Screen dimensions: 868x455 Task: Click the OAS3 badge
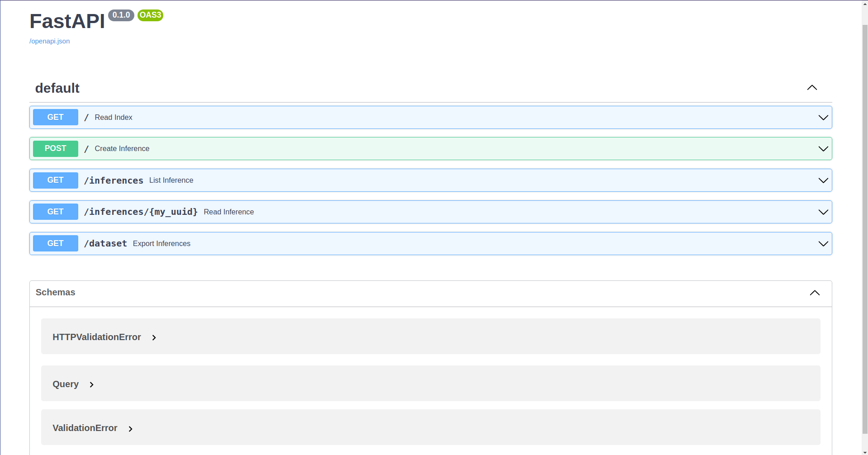150,15
